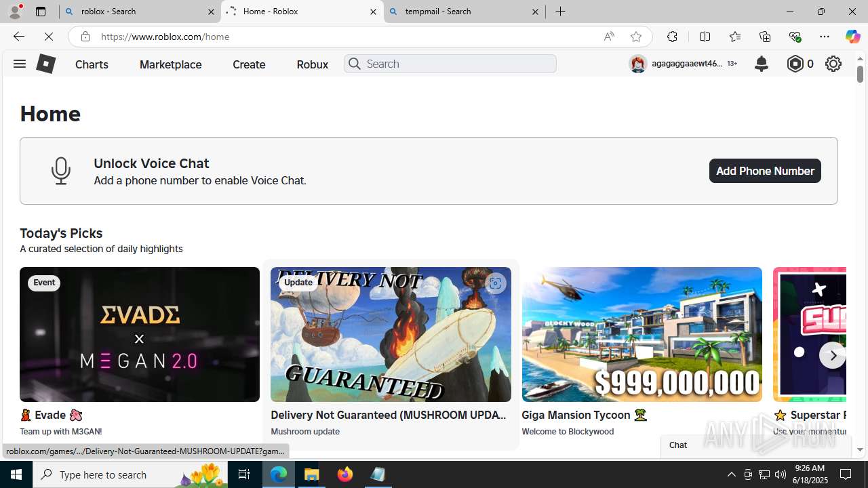Viewport: 868px width, 488px height.
Task: Open the Marketplace menu item
Action: [170, 64]
